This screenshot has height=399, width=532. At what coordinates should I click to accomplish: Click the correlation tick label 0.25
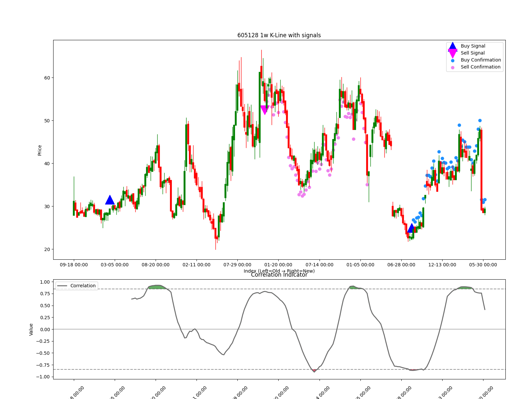[45, 318]
